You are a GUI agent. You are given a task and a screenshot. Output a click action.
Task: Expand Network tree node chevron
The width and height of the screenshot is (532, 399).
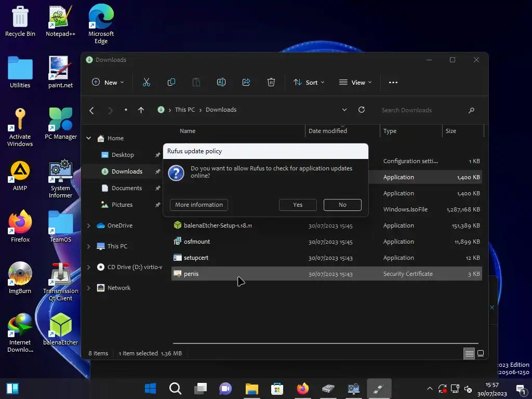coord(88,288)
